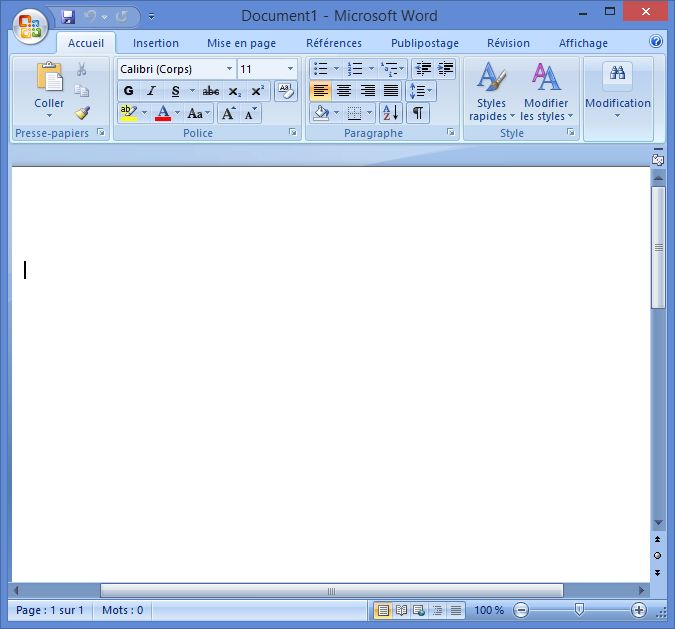Switch to the Affichage tab
Viewport: 675px width, 629px height.
583,43
